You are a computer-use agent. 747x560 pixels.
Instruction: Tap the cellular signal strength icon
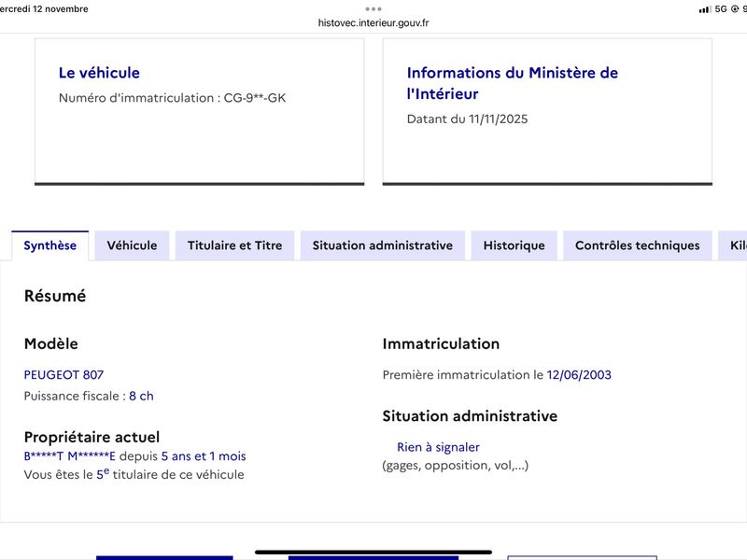coord(705,9)
